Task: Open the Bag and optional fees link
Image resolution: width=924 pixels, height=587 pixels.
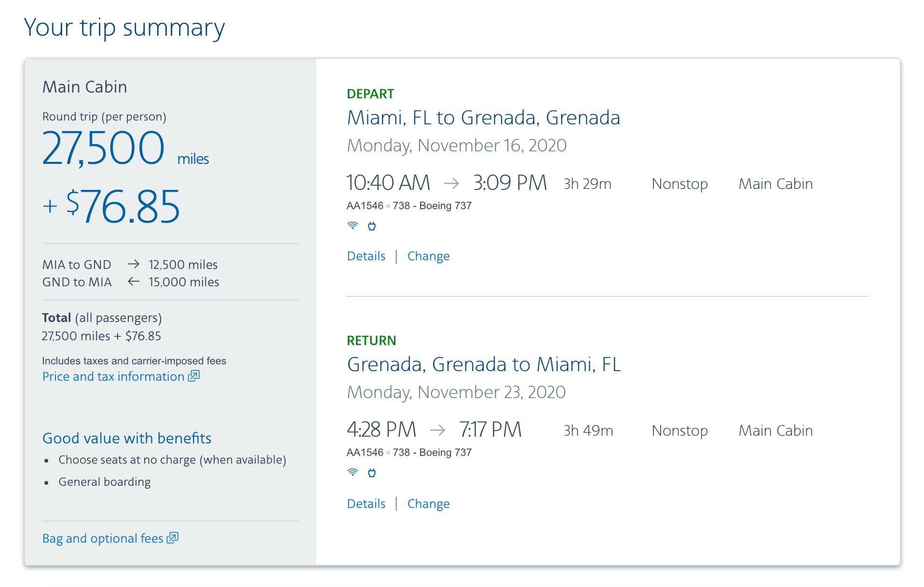Action: tap(103, 538)
